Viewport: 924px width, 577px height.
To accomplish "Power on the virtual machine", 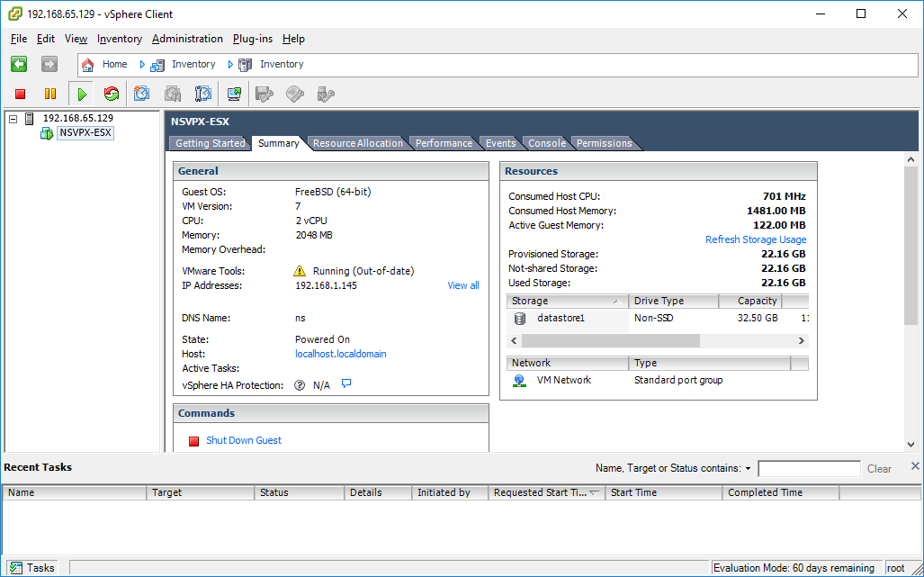I will click(x=81, y=93).
